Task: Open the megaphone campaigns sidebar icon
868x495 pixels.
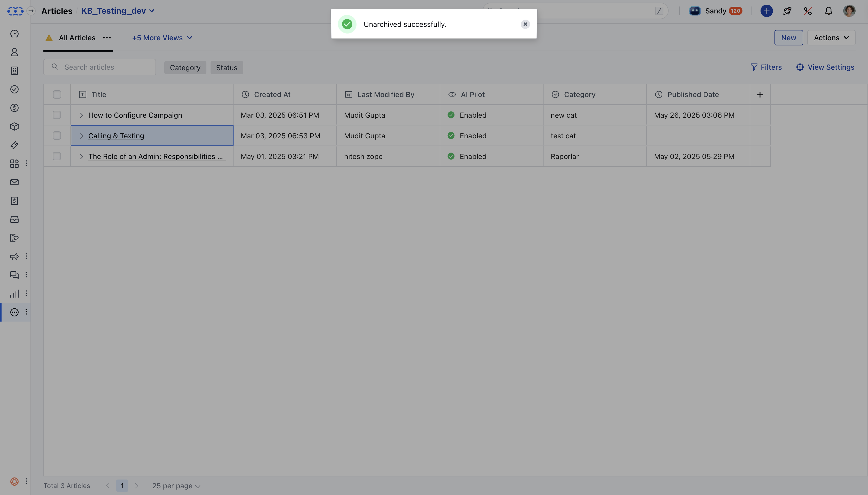Action: point(14,256)
